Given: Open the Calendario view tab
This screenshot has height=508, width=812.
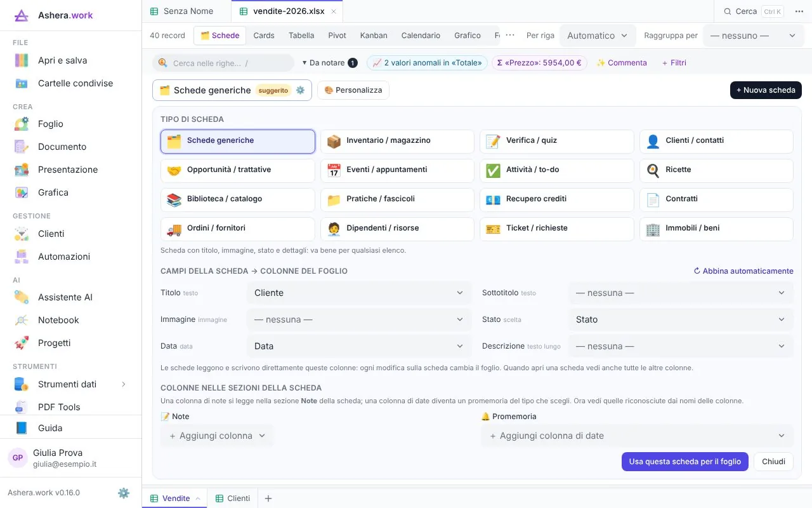Looking at the screenshot, I should tap(421, 36).
